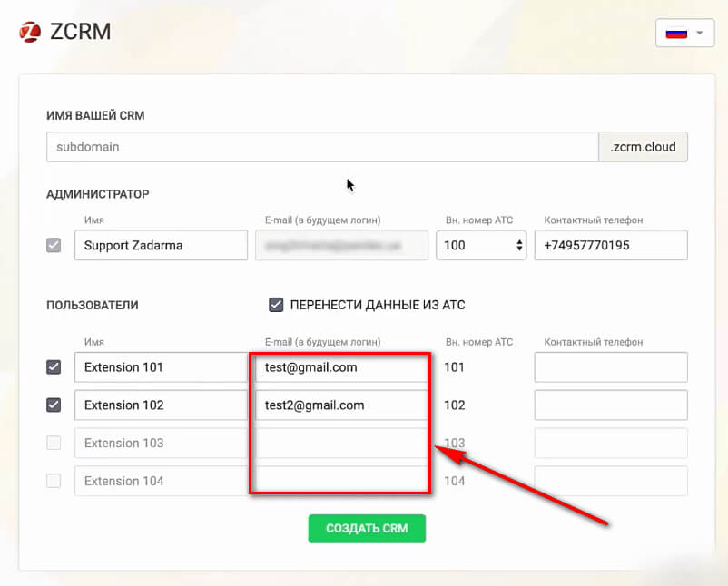Uncheck the Extension 101 user checkbox

click(54, 367)
